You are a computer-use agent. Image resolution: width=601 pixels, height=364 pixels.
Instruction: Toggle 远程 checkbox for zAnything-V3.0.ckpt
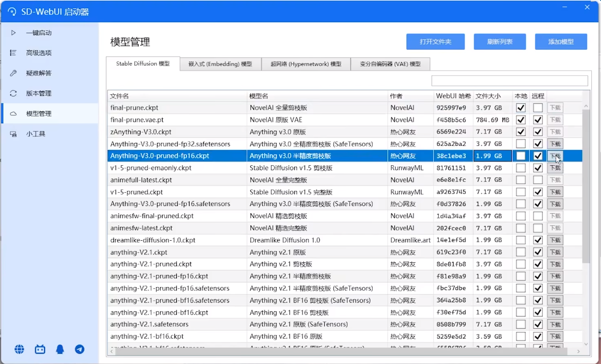(538, 132)
